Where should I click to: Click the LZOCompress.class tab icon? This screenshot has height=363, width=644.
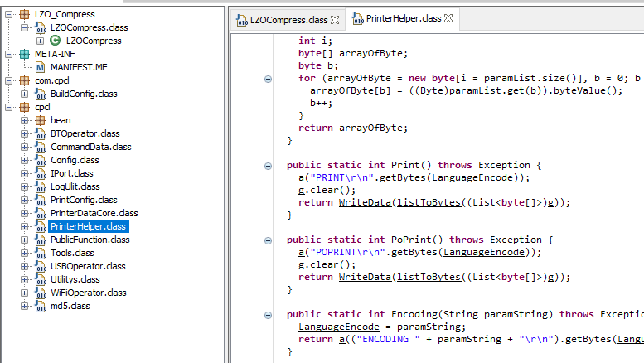pos(242,20)
